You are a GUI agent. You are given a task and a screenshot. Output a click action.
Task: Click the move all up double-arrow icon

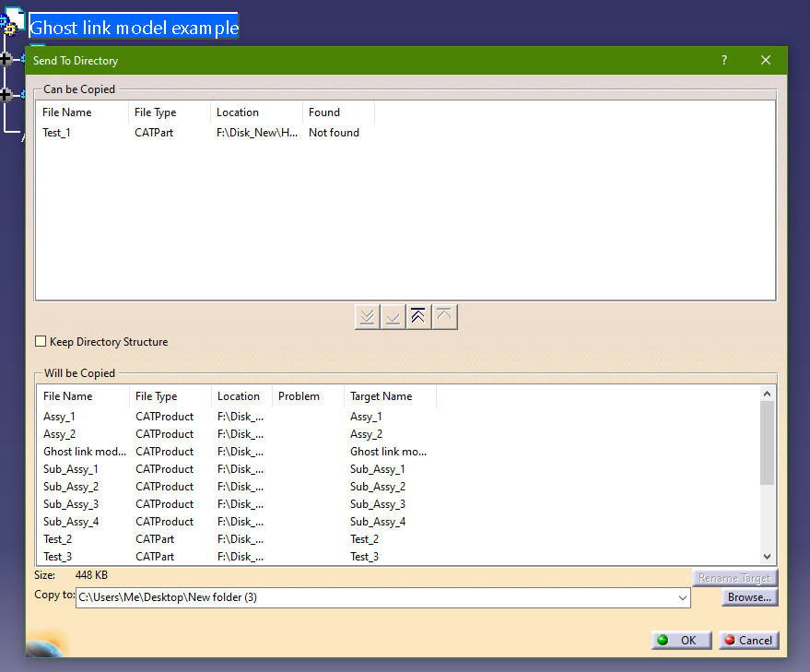click(x=418, y=316)
